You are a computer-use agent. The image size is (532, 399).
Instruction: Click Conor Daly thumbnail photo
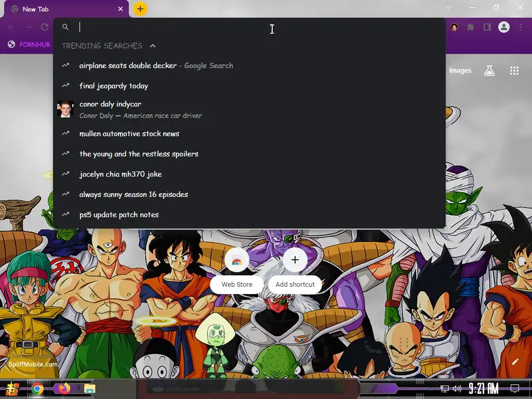click(65, 109)
